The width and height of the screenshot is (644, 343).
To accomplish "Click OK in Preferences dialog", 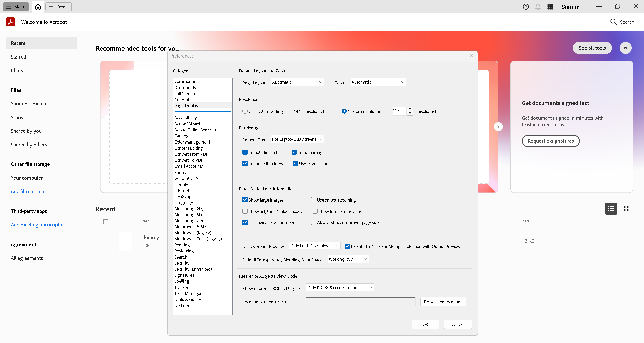I will click(x=425, y=324).
